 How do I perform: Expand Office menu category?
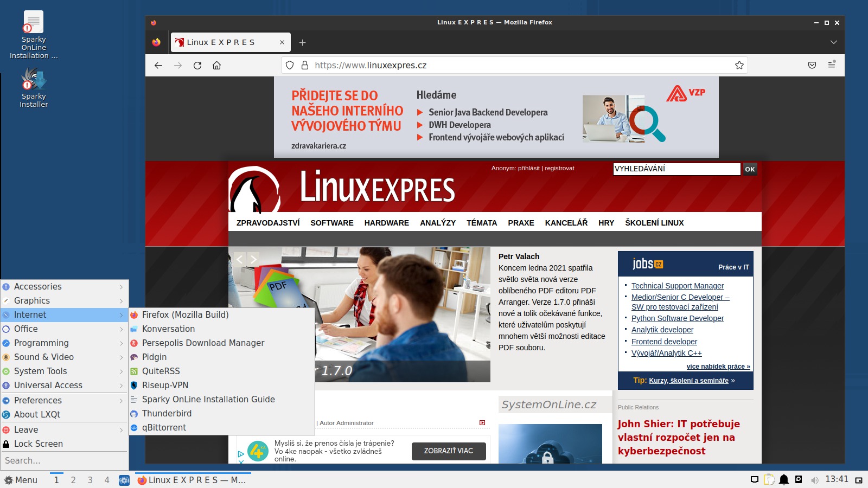coord(64,329)
